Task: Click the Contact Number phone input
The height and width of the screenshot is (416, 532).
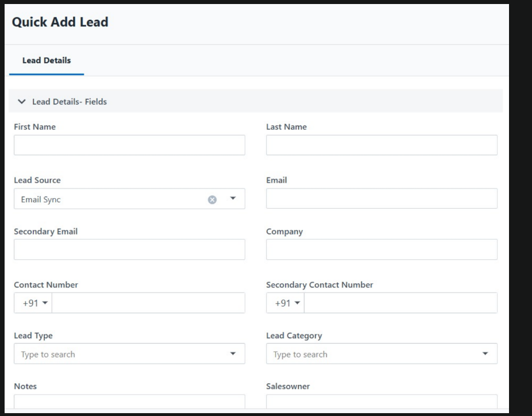Action: (x=148, y=303)
